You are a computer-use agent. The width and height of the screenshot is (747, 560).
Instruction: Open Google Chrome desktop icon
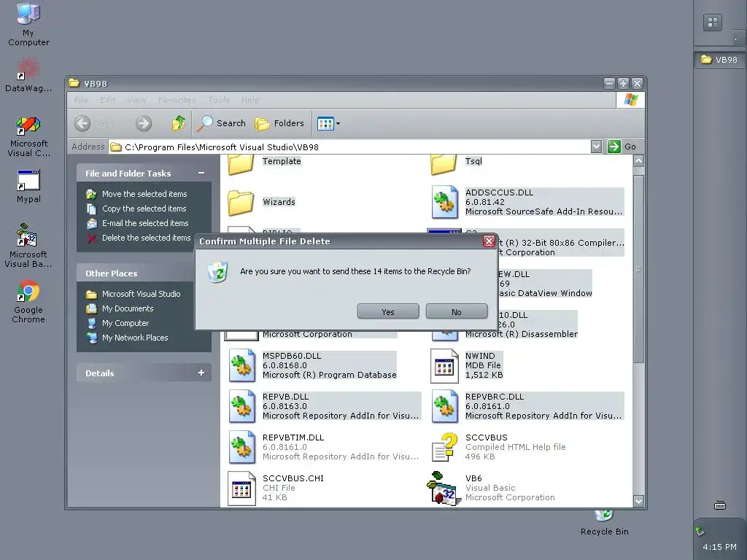pos(28,302)
